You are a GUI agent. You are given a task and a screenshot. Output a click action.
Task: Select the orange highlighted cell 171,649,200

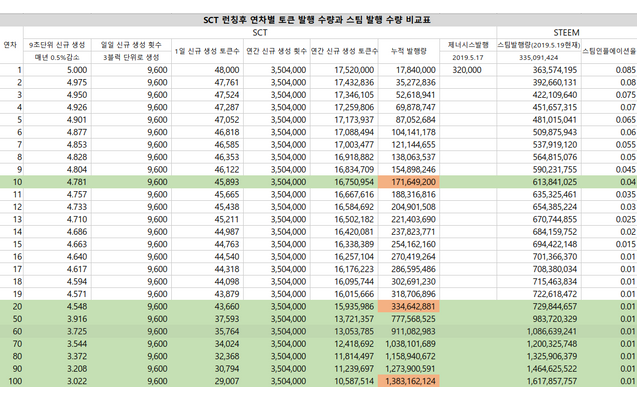tap(409, 182)
